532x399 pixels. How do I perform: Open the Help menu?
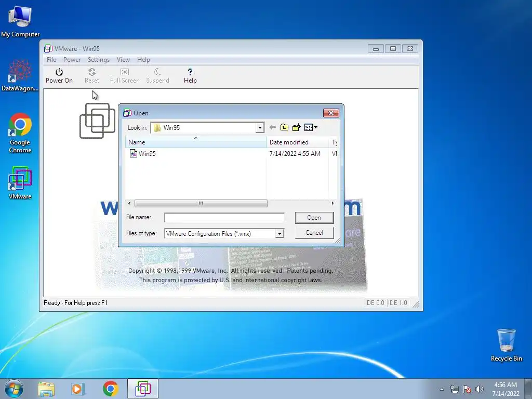143,60
